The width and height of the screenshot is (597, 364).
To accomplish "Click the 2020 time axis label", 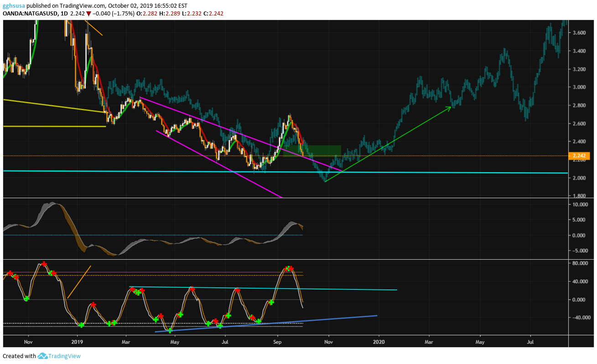I will [x=379, y=341].
